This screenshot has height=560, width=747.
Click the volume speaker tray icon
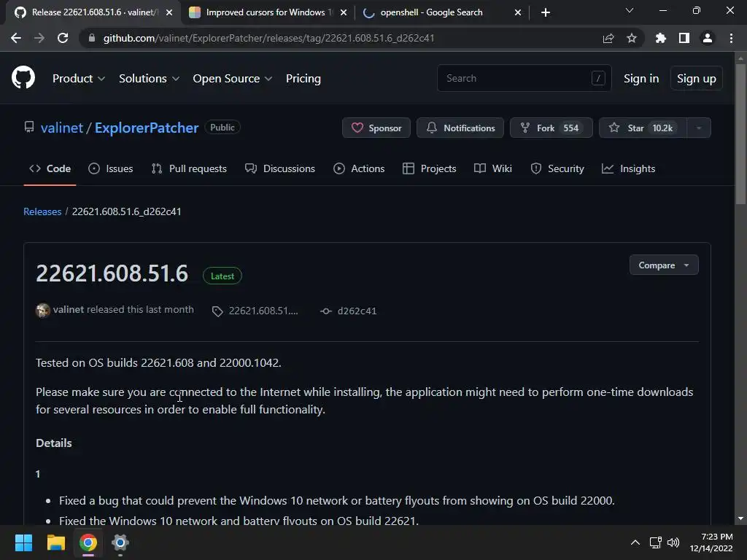(x=673, y=542)
